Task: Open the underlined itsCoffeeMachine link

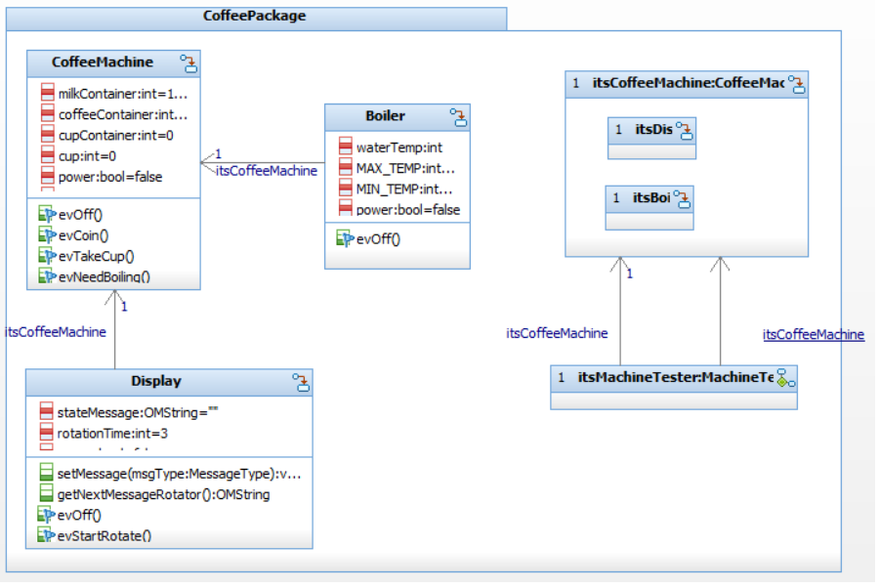Action: (x=813, y=335)
